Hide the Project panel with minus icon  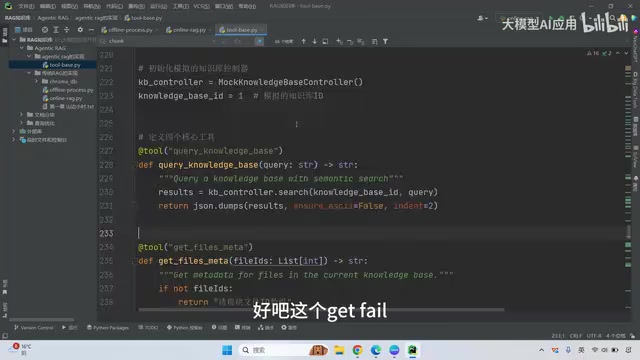[x=91, y=30]
